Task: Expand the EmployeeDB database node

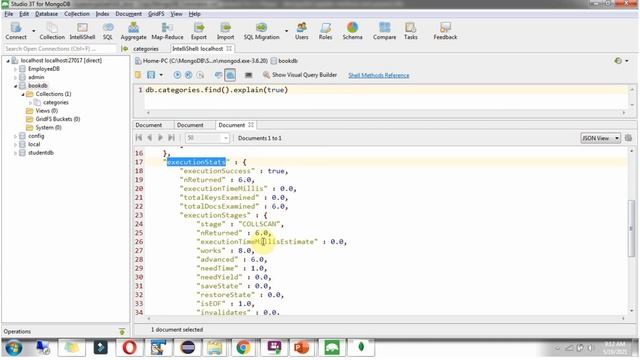Action: [x=16, y=69]
